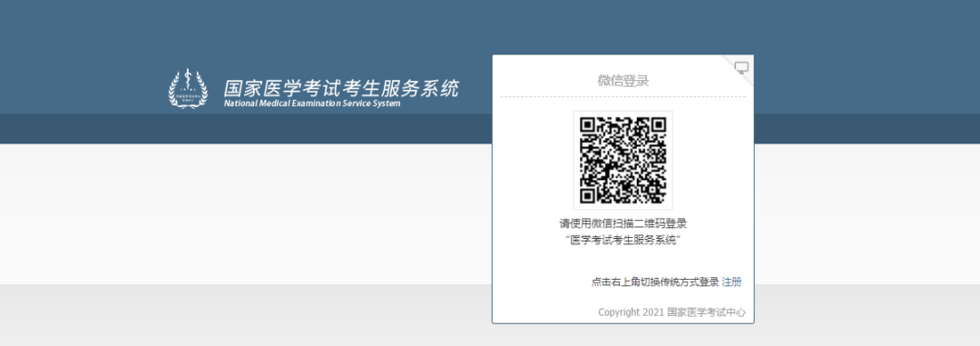The width and height of the screenshot is (980, 346).
Task: Click 国家医学考试中心 in the copyright line
Action: coord(706,311)
